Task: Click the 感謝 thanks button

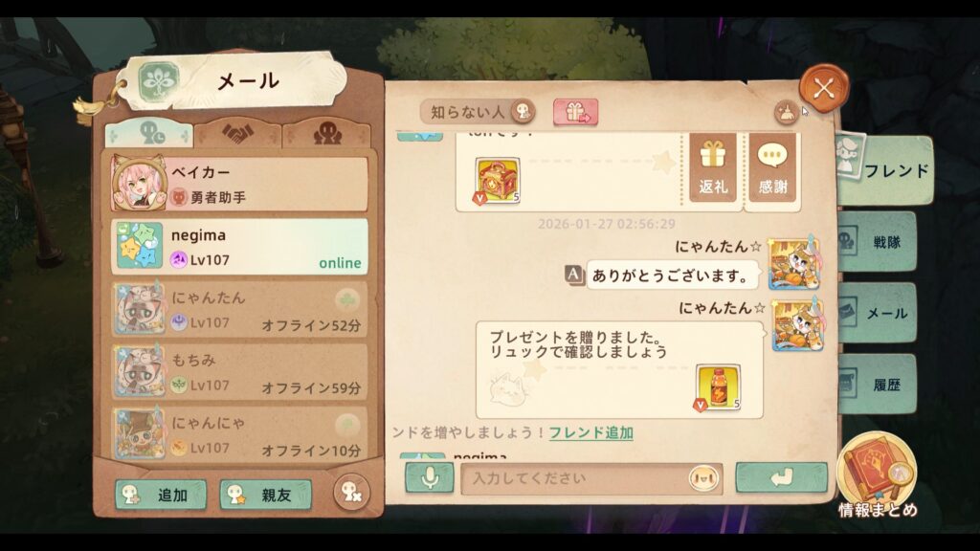Action: coord(772,167)
